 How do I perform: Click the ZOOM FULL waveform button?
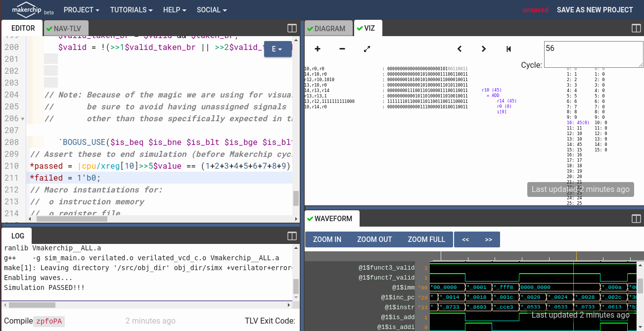coord(426,239)
